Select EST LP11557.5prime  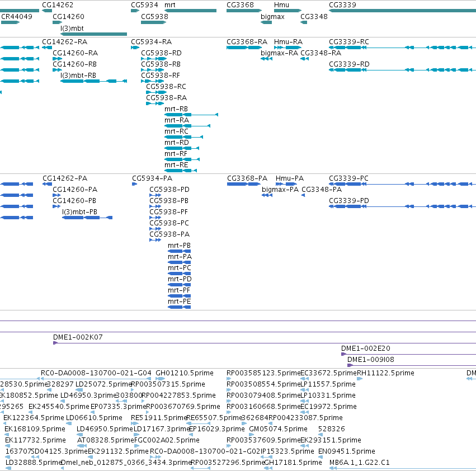304,390
